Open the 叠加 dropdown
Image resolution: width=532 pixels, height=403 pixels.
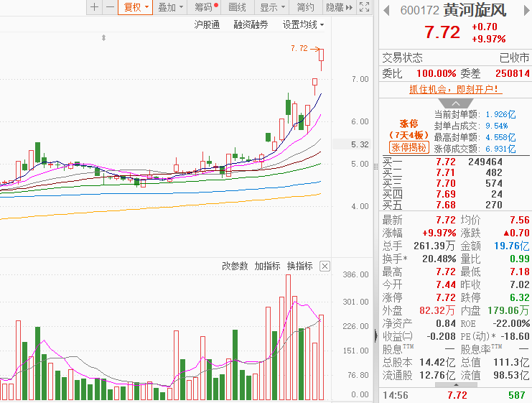[x=170, y=7]
